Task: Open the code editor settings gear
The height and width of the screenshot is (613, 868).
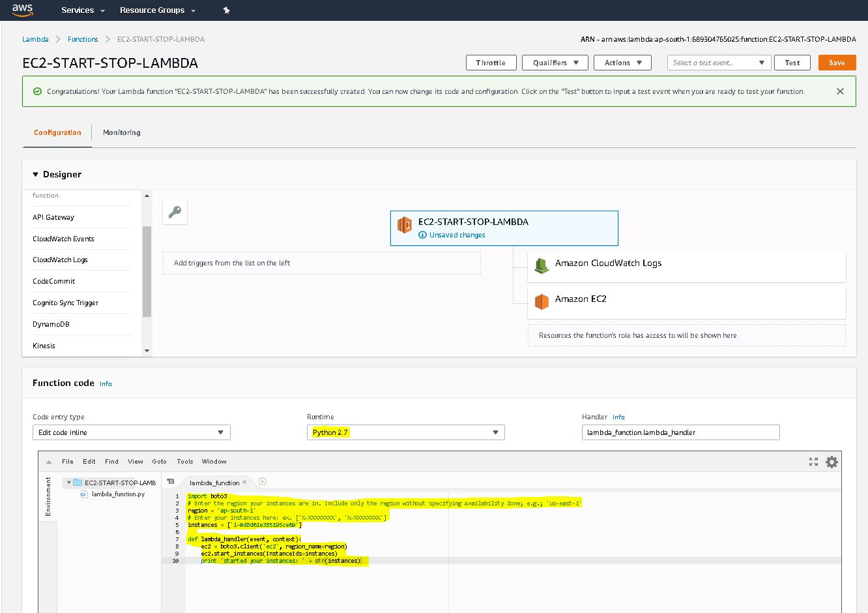Action: [832, 462]
